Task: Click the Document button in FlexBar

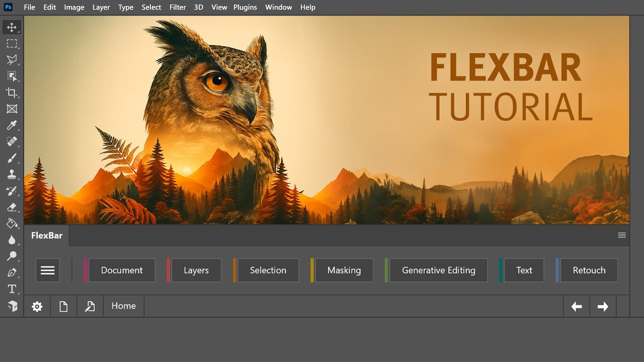Action: tap(122, 270)
